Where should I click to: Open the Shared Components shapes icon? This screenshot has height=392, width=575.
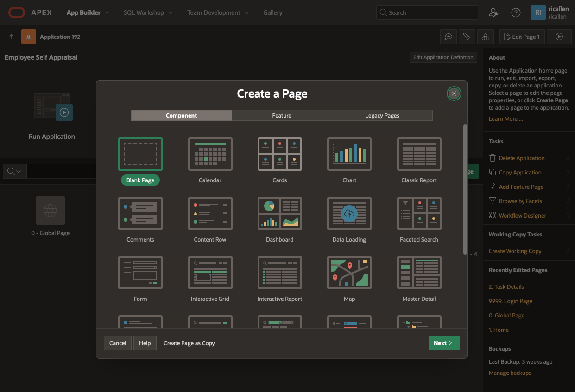[486, 37]
